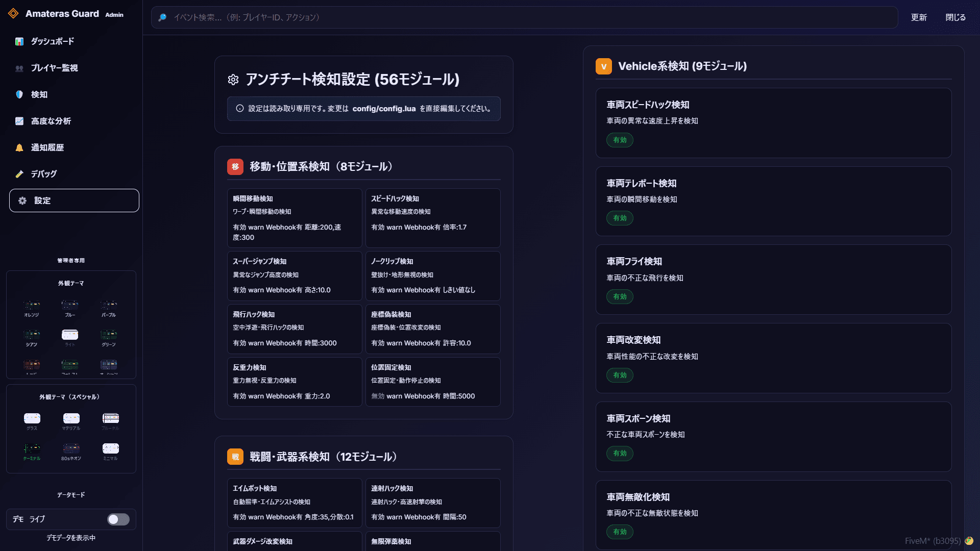Screen dimensions: 980x551
Task: Click the FiveM status icon bottom right
Action: [969, 541]
